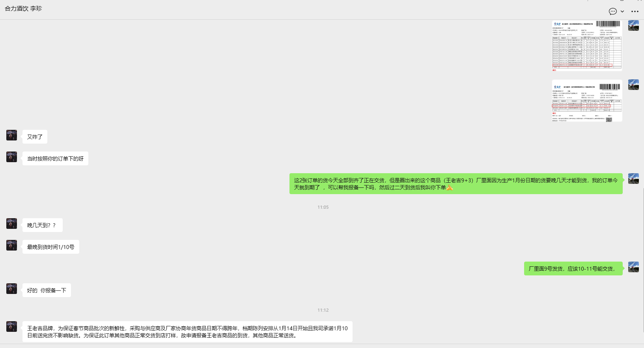This screenshot has width=644, height=348.
Task: Click my avatar beside "厂里面9号发货" message
Action: point(633,267)
